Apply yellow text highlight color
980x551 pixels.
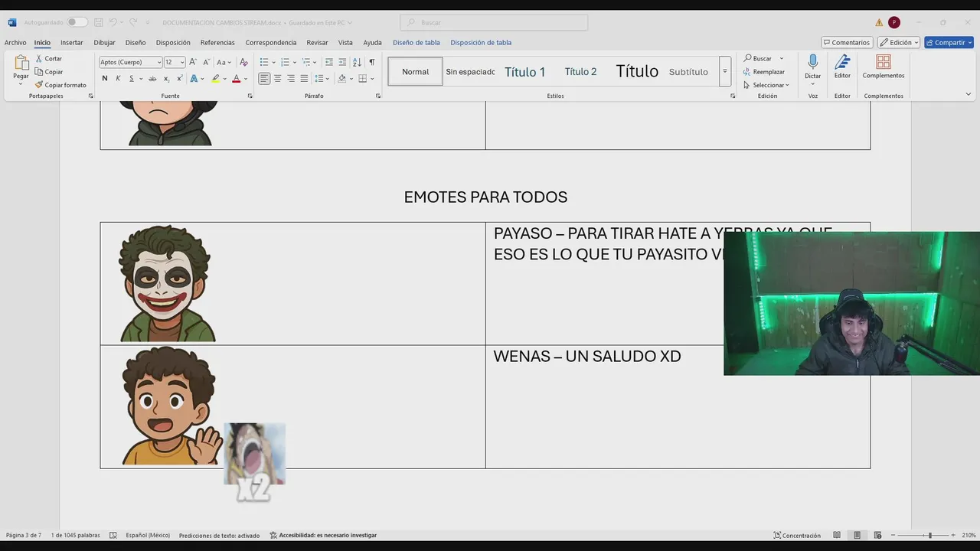tap(216, 78)
